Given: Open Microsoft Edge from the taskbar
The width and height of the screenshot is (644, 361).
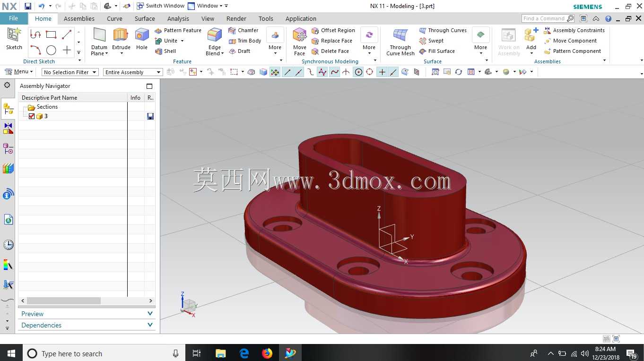Looking at the screenshot, I should click(x=244, y=353).
